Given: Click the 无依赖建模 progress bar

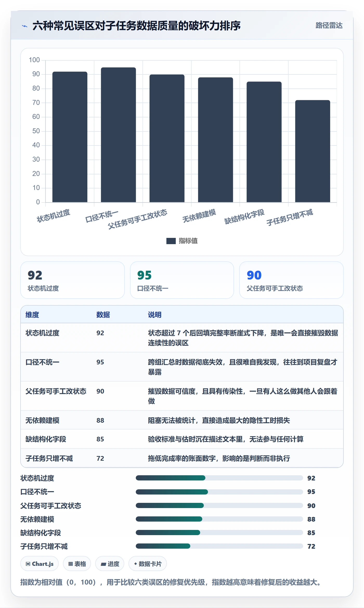Looking at the screenshot, I should tap(219, 519).
